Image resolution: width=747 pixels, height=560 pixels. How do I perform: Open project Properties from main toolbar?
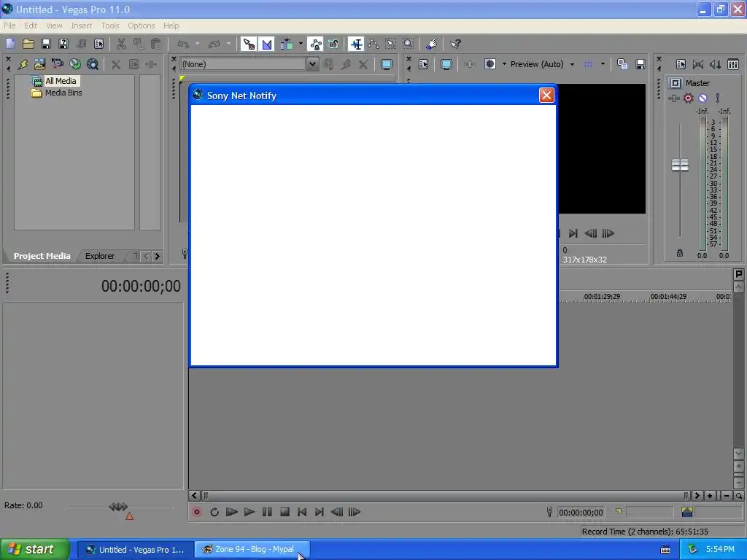(x=98, y=44)
